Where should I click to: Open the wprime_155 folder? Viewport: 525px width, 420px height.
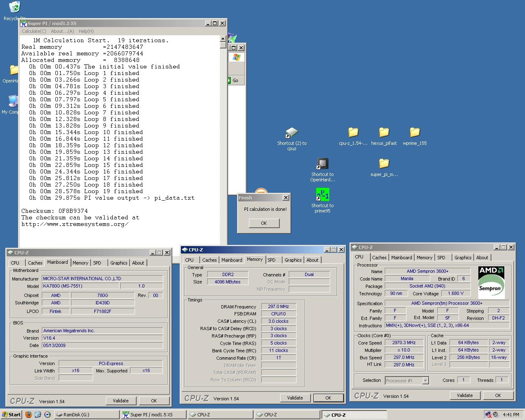click(415, 132)
